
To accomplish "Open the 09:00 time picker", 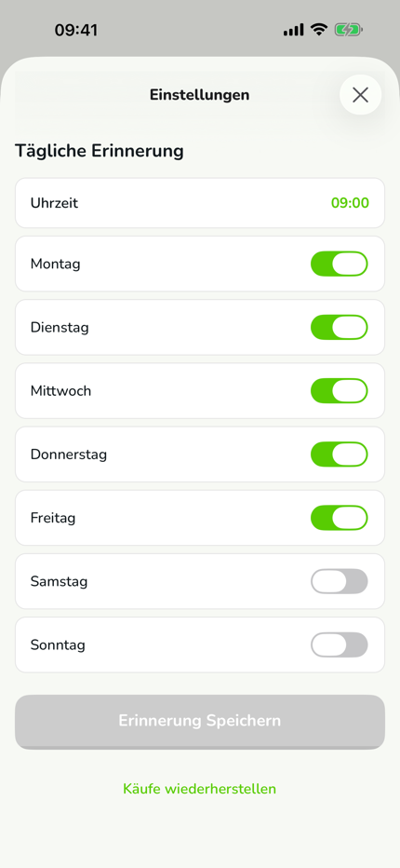I will [x=350, y=203].
